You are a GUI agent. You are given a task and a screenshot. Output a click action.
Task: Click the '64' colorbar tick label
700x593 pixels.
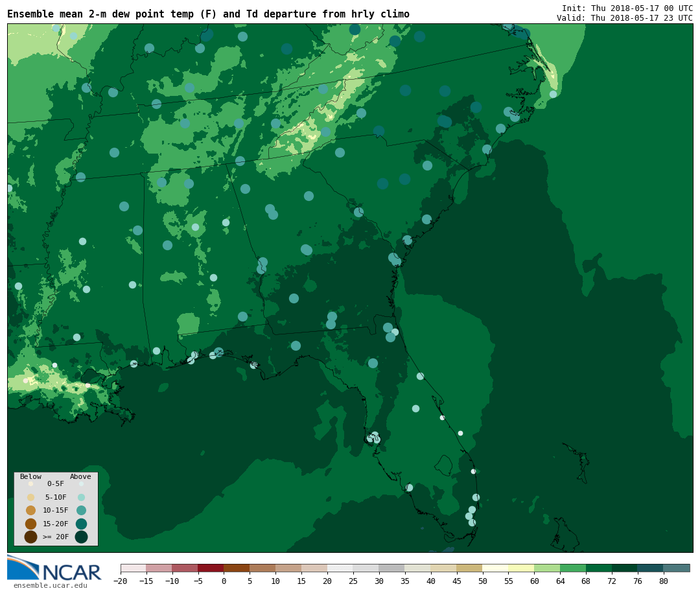pyautogui.click(x=561, y=581)
